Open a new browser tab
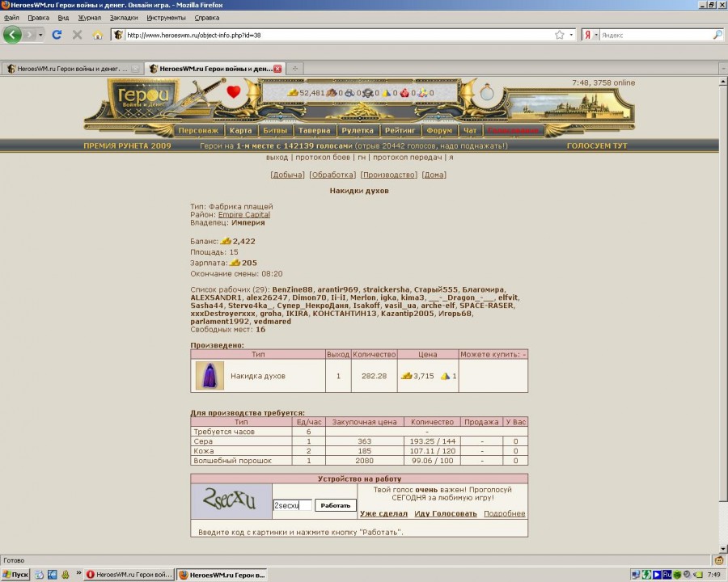728x582 pixels. tap(294, 69)
